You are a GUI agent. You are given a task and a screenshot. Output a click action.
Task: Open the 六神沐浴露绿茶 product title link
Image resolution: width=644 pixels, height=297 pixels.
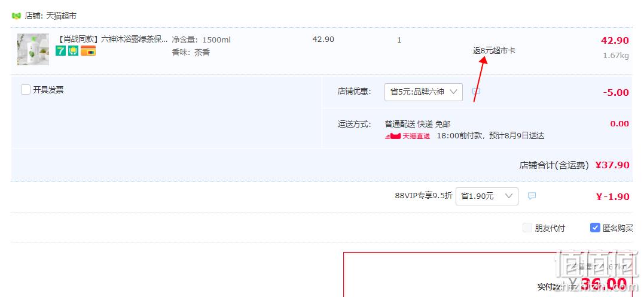(111, 40)
